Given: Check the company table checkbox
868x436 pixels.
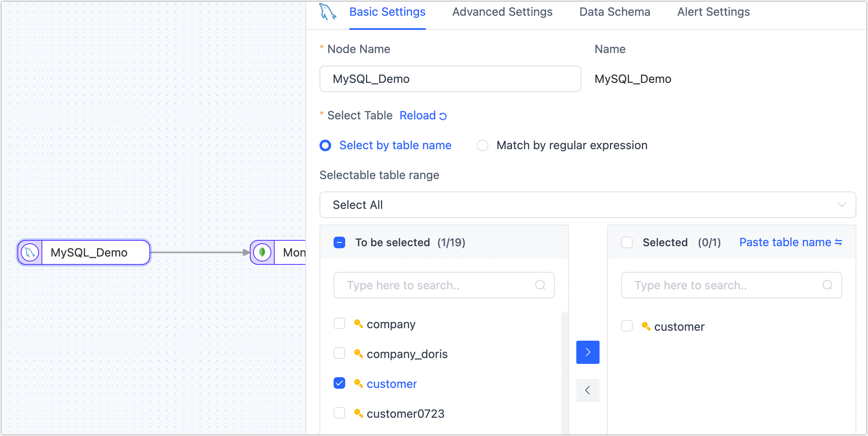Looking at the screenshot, I should coord(339,324).
